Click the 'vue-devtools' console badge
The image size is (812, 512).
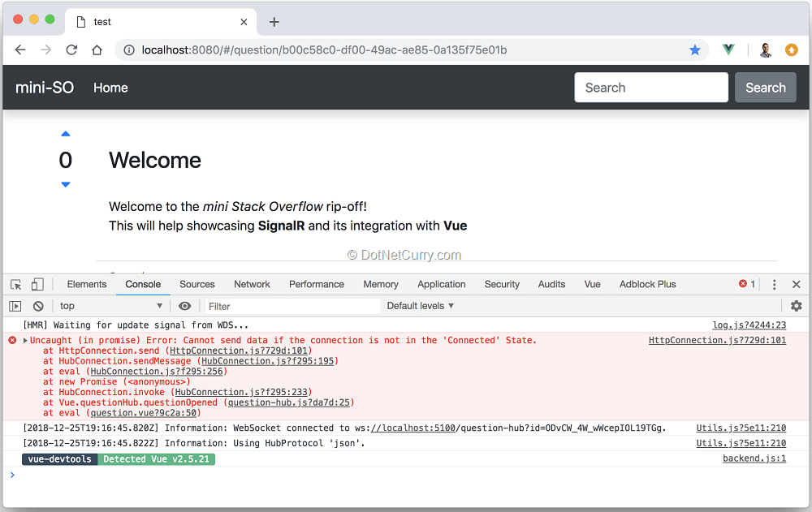59,459
